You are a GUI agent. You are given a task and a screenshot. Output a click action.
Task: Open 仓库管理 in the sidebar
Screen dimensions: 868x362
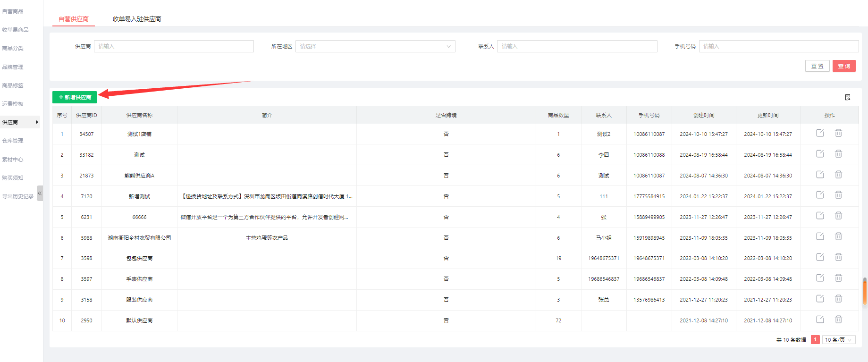point(13,141)
